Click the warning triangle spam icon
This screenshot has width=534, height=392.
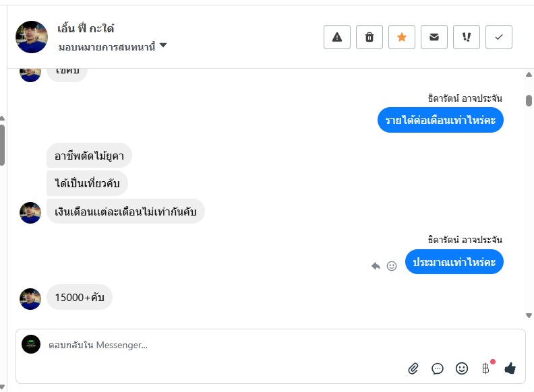pos(337,37)
